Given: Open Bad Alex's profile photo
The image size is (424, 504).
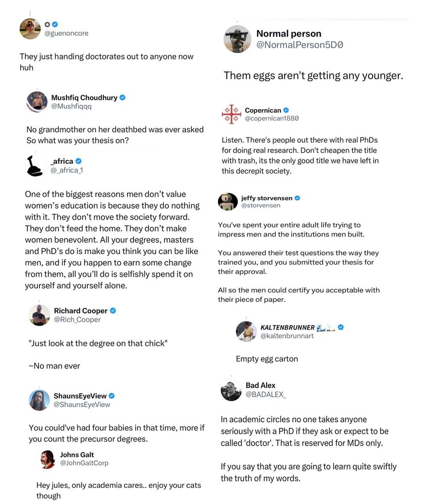Looking at the screenshot, I should 231,390.
